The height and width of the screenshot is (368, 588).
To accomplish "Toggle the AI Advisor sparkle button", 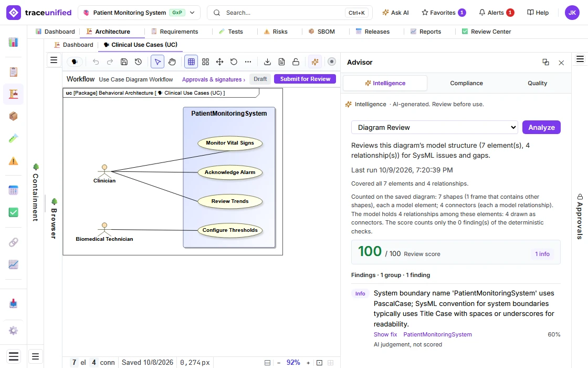I will click(x=315, y=62).
